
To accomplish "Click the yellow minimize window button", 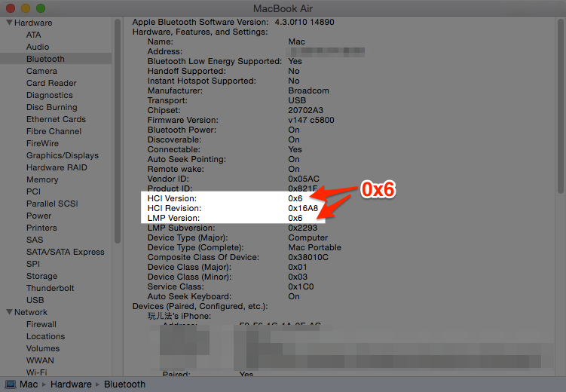I will [26, 8].
